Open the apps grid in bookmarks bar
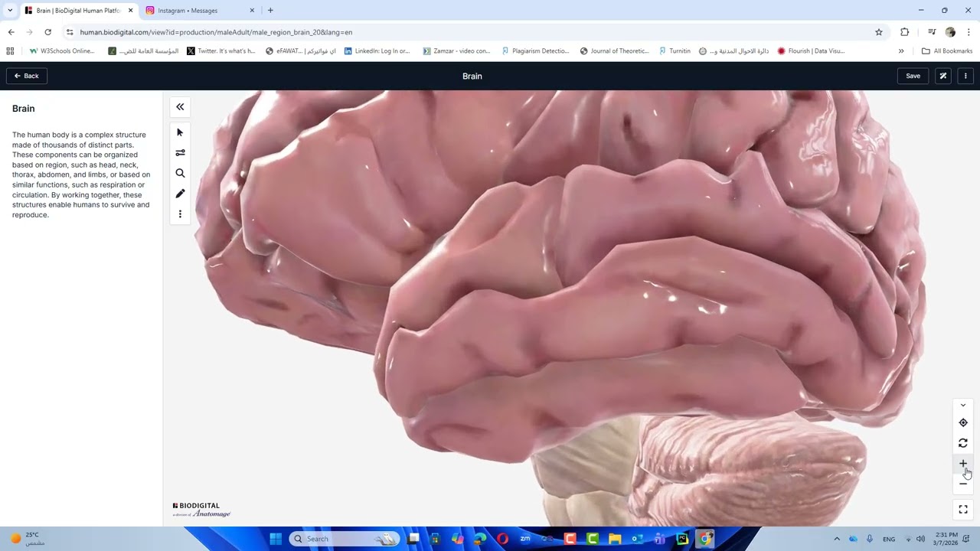 click(10, 51)
